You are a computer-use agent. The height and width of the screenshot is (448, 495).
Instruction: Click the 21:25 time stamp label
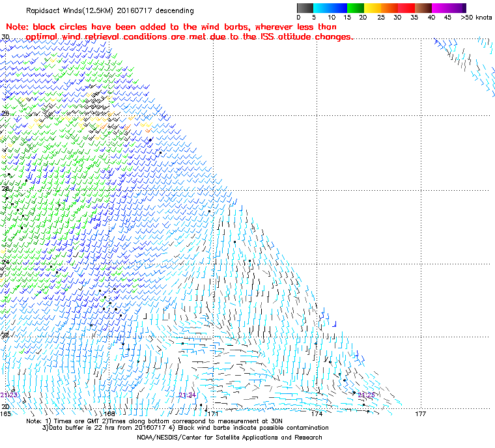click(366, 395)
